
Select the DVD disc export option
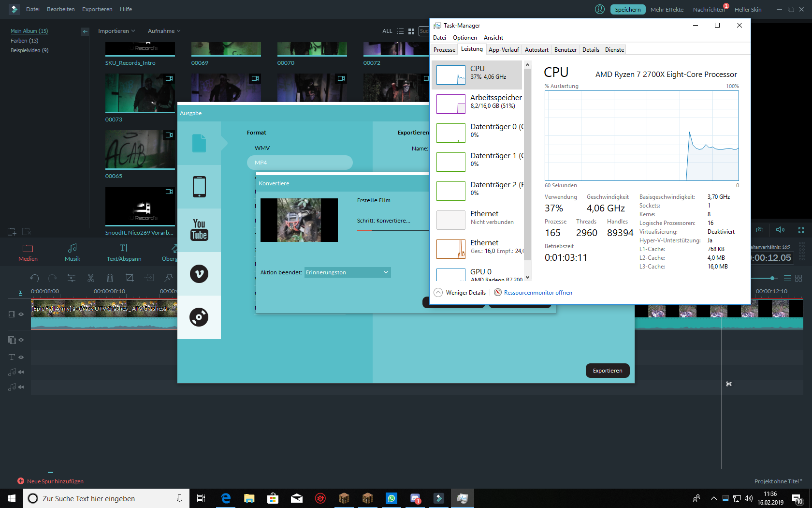coord(199,317)
